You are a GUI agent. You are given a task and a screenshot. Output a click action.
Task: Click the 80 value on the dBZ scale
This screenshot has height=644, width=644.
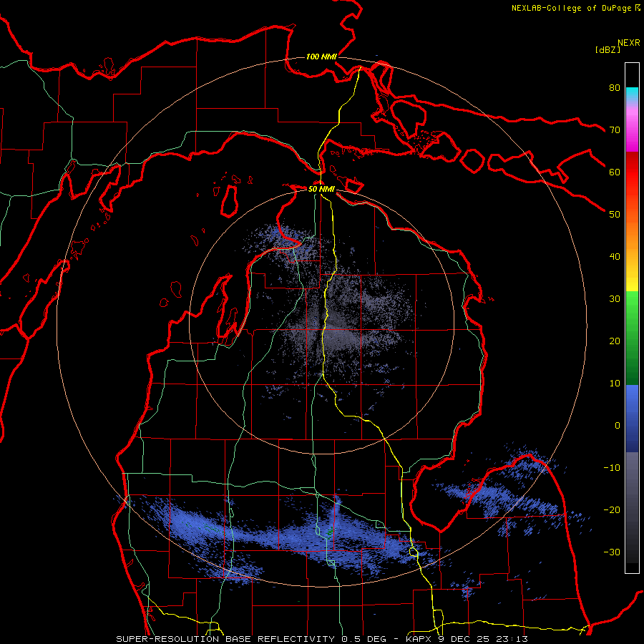(615, 87)
